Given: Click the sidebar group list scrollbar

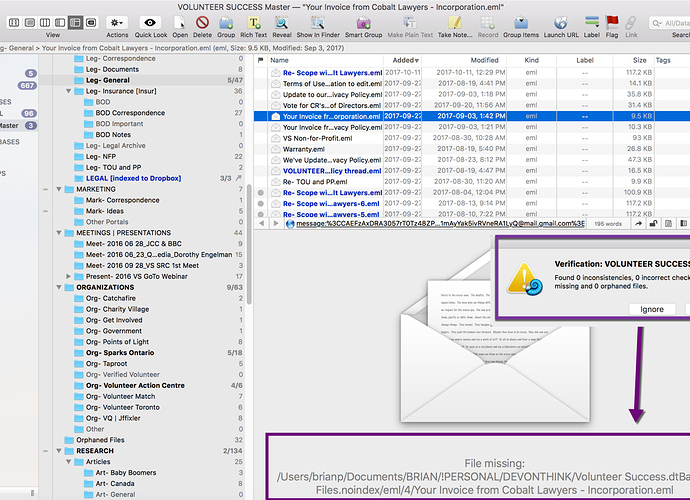Looking at the screenshot, I should click(x=249, y=244).
